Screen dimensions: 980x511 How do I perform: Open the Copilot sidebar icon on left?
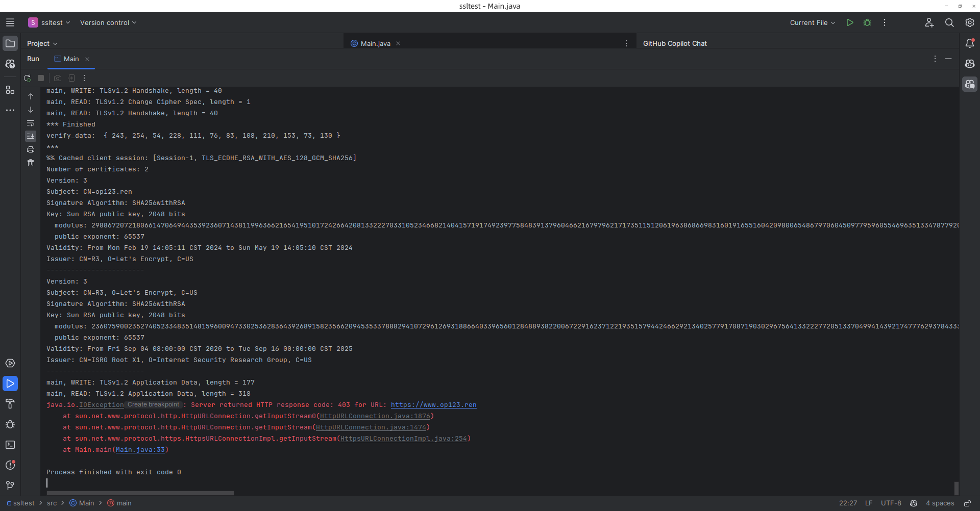tap(10, 64)
